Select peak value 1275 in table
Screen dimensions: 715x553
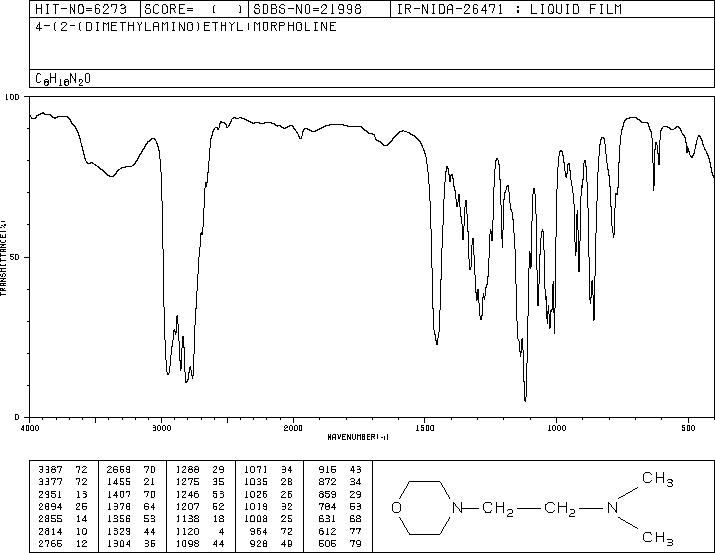tap(187, 482)
